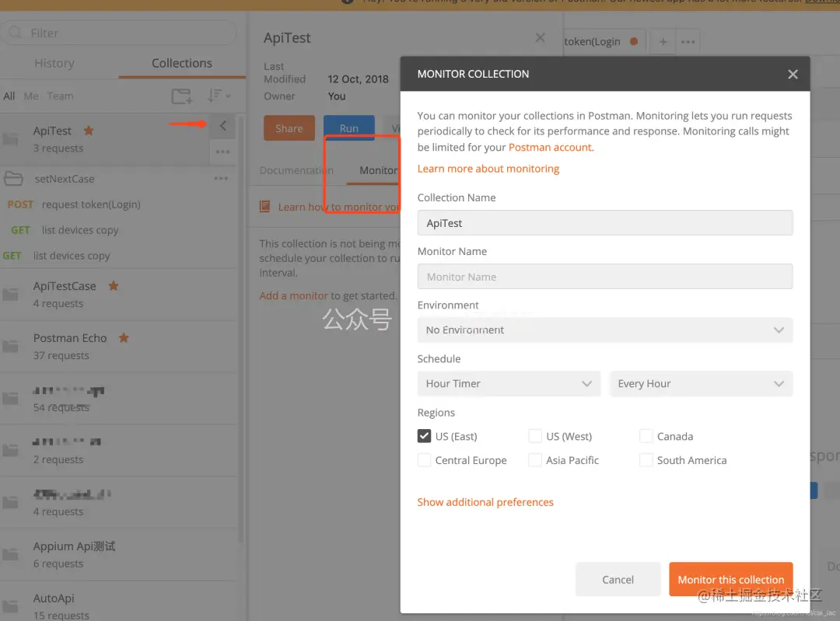
Task: Open the Every Hour frequency dropdown
Action: [701, 384]
